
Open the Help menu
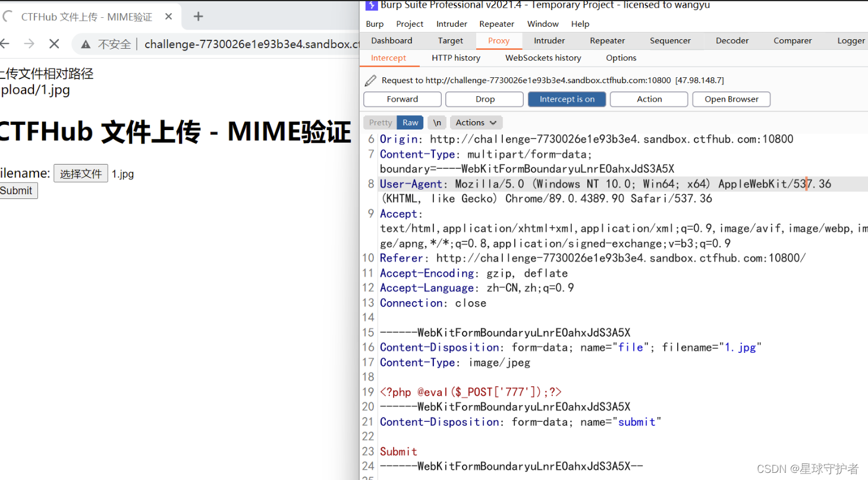580,24
